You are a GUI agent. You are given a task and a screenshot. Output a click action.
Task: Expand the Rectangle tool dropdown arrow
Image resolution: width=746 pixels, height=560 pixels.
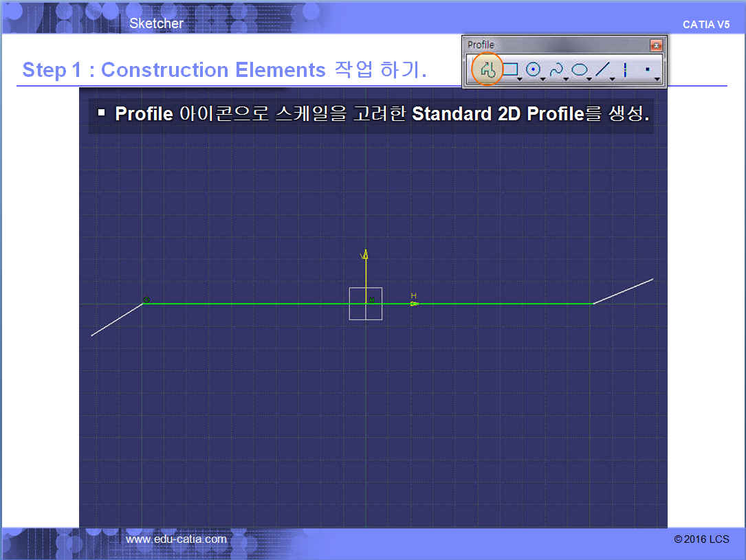tap(520, 80)
